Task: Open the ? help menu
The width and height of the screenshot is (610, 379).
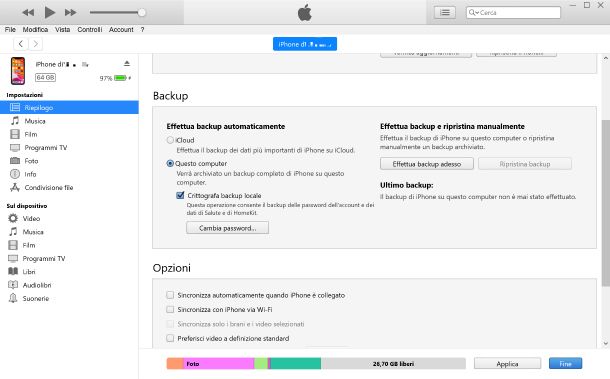Action: (142, 30)
